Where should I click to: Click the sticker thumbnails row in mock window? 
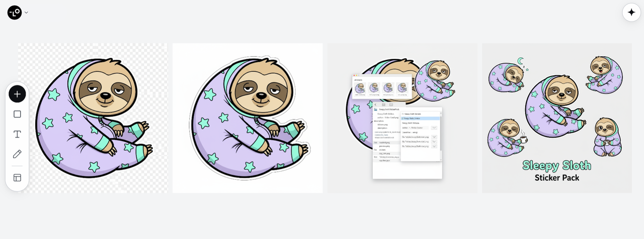pos(381,87)
